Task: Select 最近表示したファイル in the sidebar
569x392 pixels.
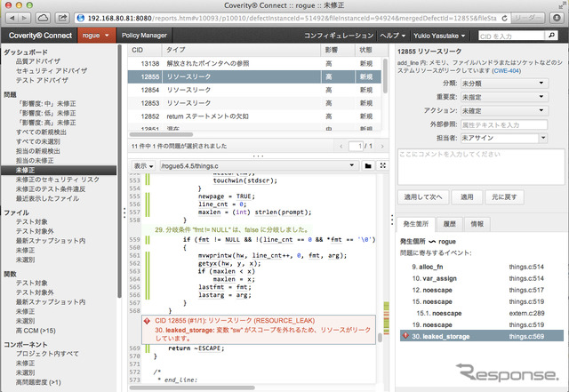Action: [47, 198]
